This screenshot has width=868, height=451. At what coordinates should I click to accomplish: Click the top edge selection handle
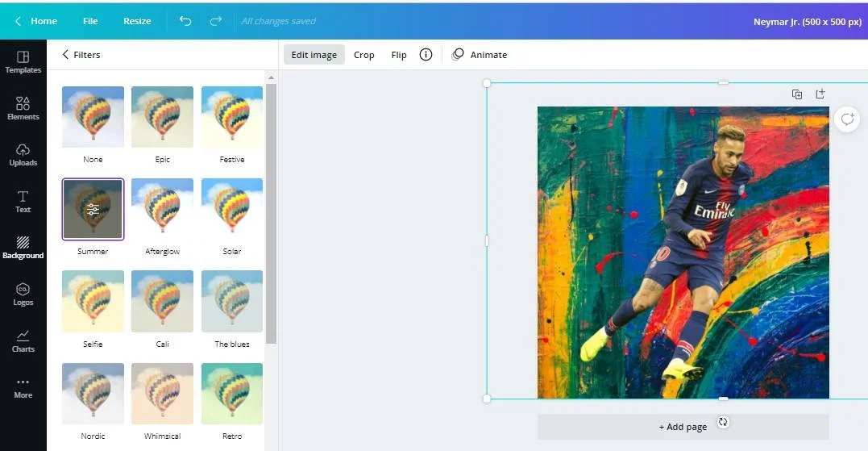[x=723, y=82]
